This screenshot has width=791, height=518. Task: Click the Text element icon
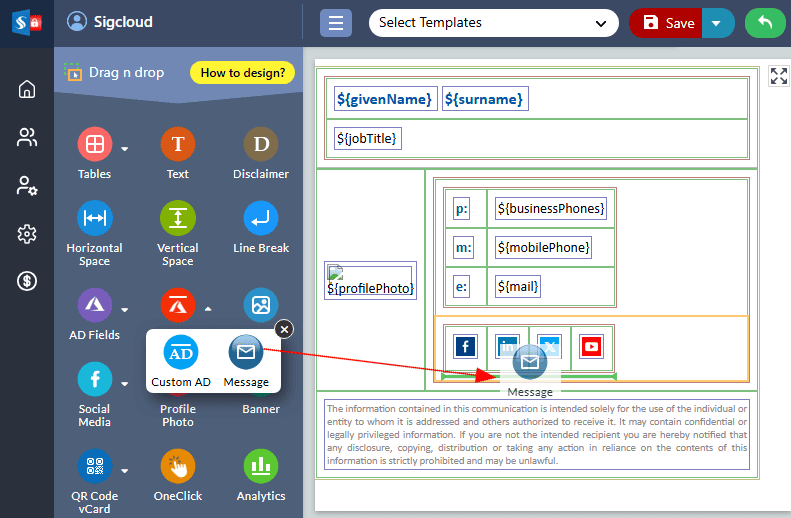click(177, 145)
